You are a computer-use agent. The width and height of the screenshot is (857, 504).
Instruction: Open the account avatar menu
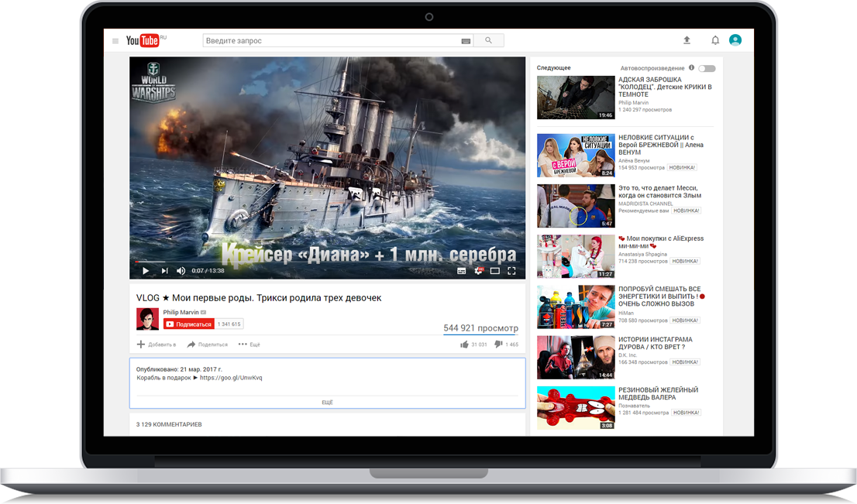click(x=735, y=39)
